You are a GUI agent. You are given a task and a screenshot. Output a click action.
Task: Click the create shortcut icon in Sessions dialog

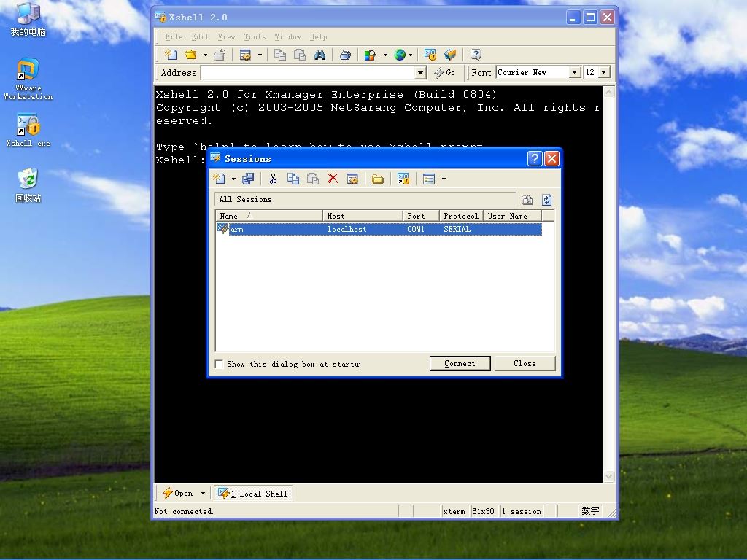[403, 179]
